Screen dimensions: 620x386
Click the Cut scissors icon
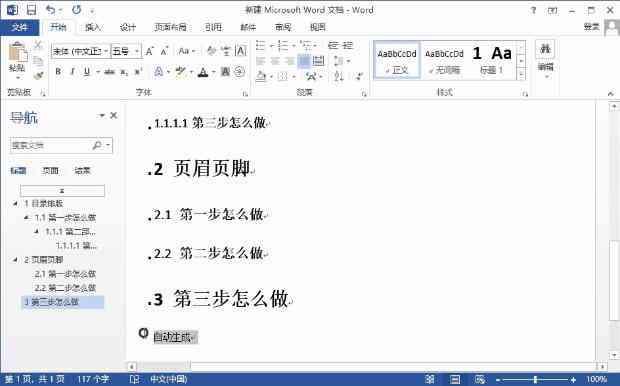point(38,45)
